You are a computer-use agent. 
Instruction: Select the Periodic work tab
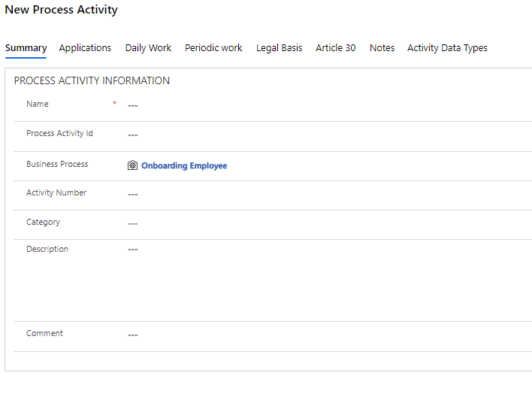(x=213, y=48)
